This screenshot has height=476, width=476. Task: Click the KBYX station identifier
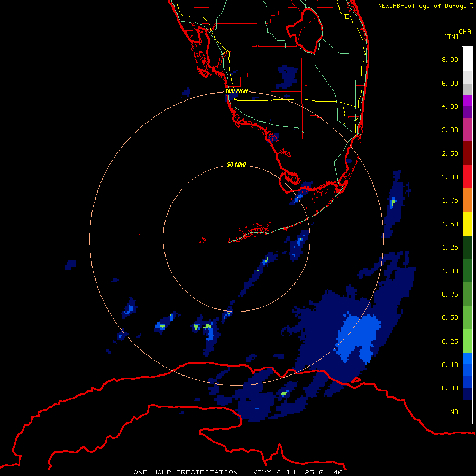pos(262,472)
